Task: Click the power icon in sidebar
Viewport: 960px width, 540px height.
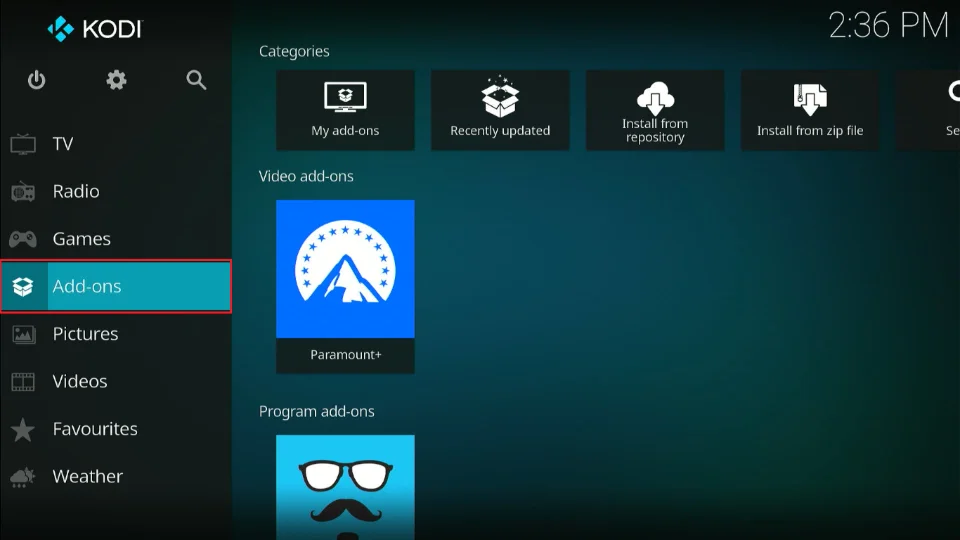Action: pyautogui.click(x=37, y=81)
